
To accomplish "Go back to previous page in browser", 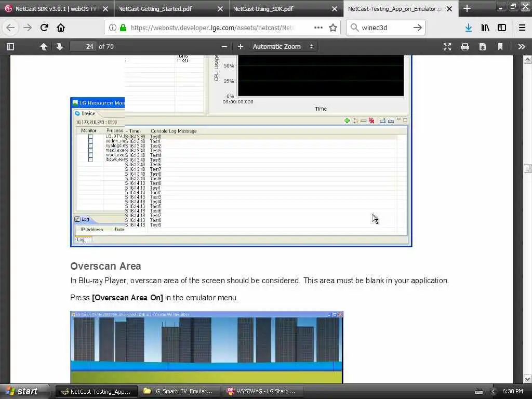I will [10, 28].
